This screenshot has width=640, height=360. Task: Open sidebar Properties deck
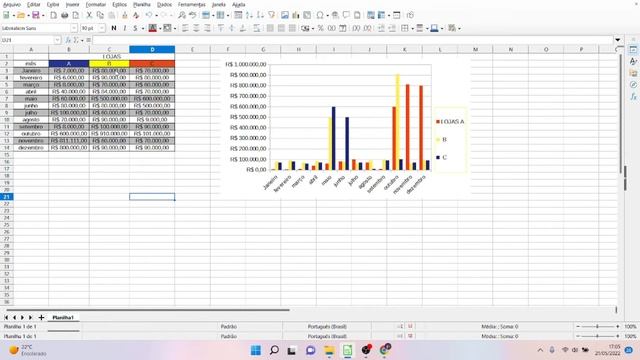[x=633, y=50]
